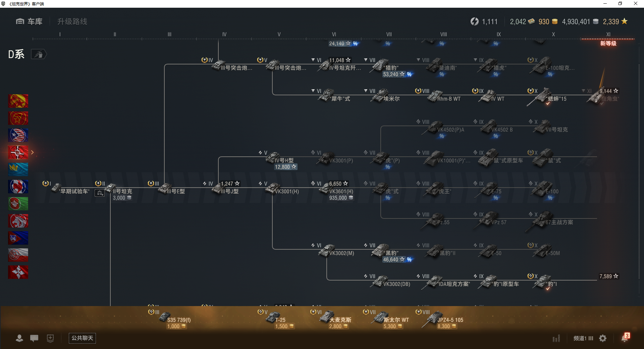Select the USA nation flag
Viewport: 644px width, 349px height.
18,135
